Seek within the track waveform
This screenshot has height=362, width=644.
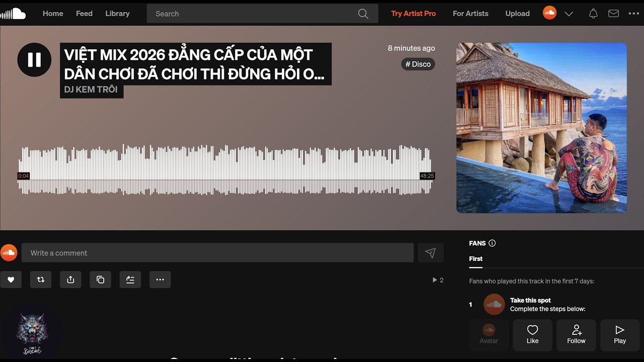pyautogui.click(x=225, y=170)
